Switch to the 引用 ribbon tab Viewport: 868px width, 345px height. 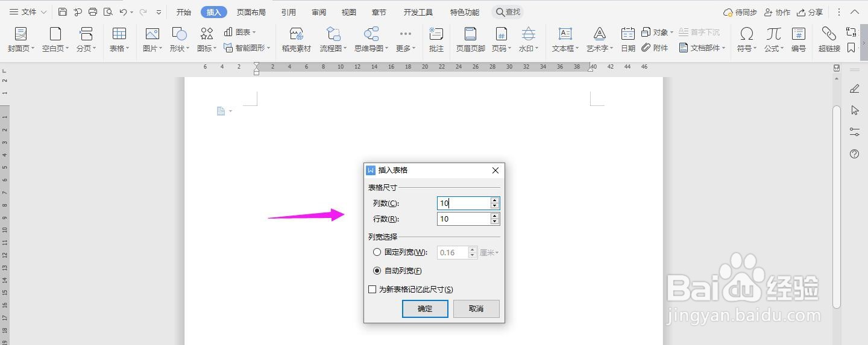pos(289,12)
